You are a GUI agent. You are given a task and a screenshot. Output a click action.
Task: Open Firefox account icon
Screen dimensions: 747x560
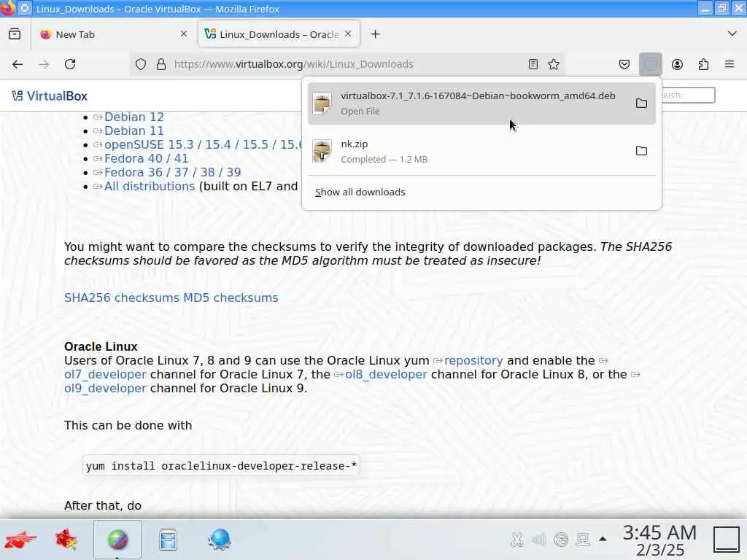(677, 64)
